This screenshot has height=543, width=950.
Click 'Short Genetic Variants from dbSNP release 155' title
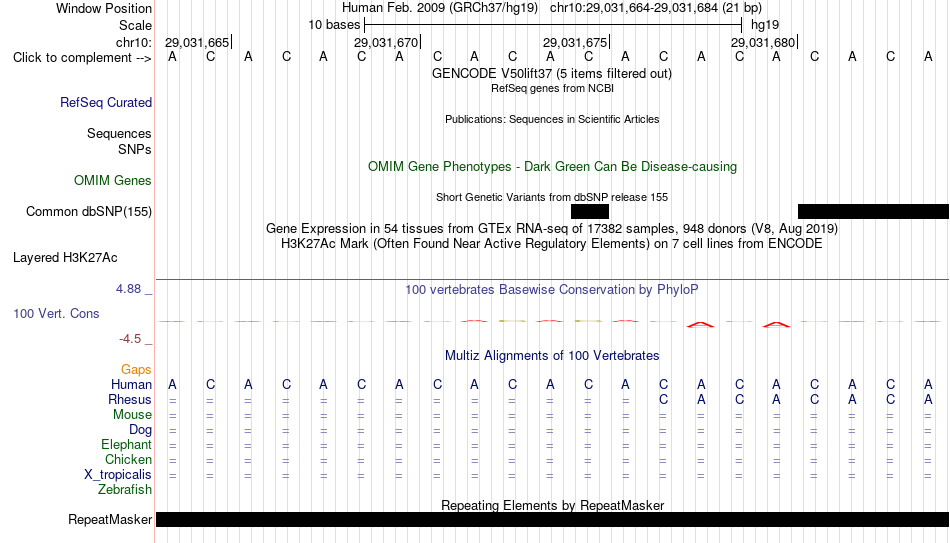552,197
